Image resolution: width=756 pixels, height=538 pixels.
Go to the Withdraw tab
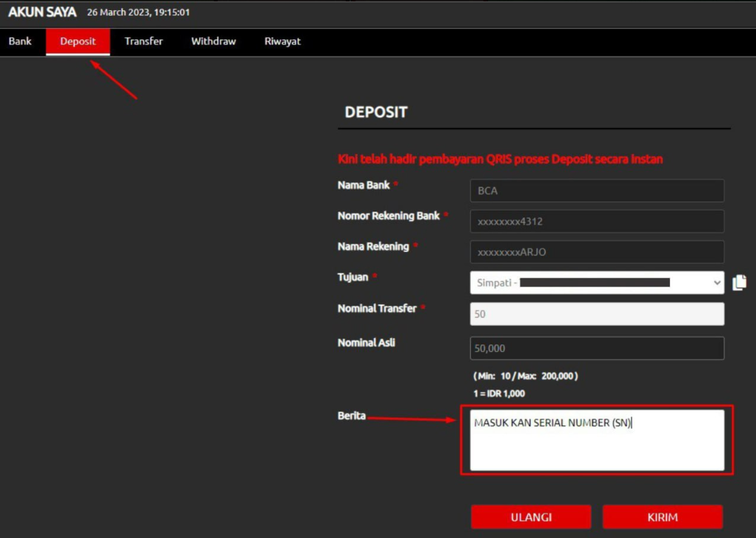tap(213, 41)
